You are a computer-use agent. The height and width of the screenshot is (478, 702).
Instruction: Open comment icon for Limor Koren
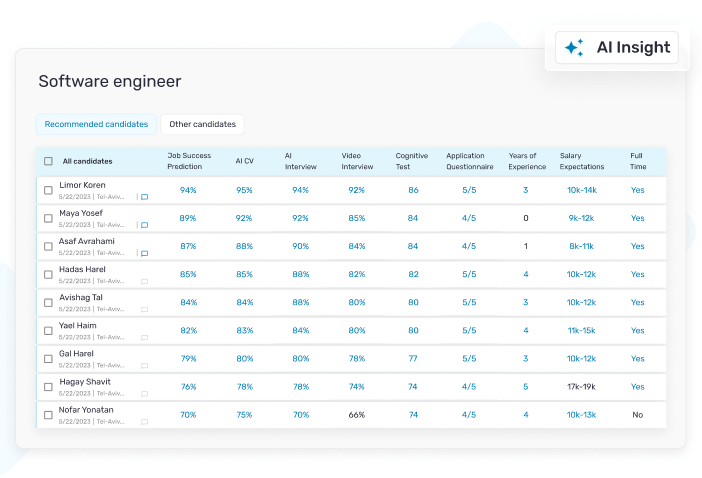point(145,197)
